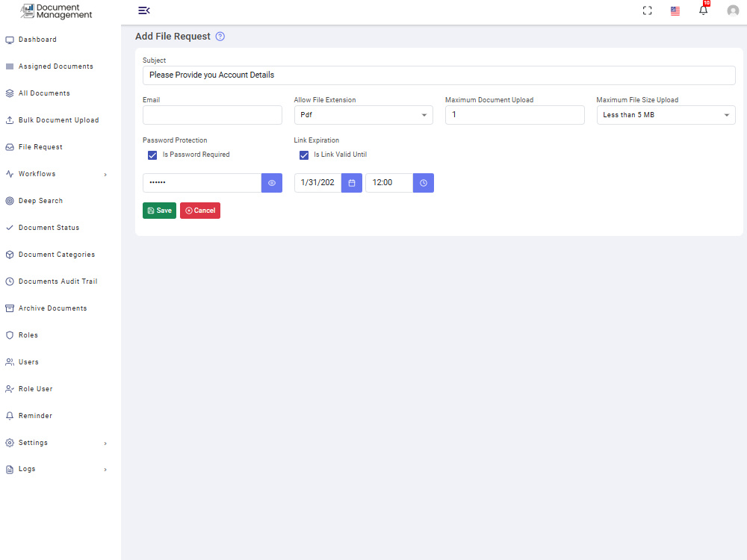The width and height of the screenshot is (747, 560).
Task: Click the Users people icon
Action: pos(10,362)
